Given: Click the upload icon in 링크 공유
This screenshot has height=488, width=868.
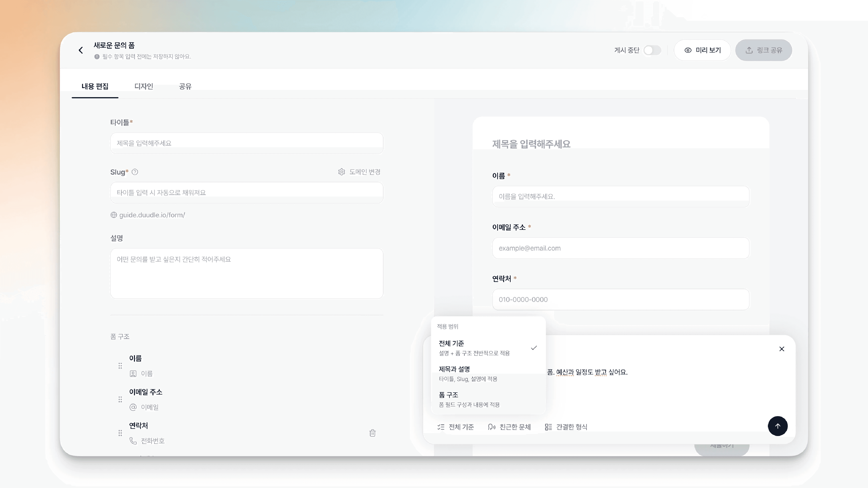Looking at the screenshot, I should [x=749, y=50].
